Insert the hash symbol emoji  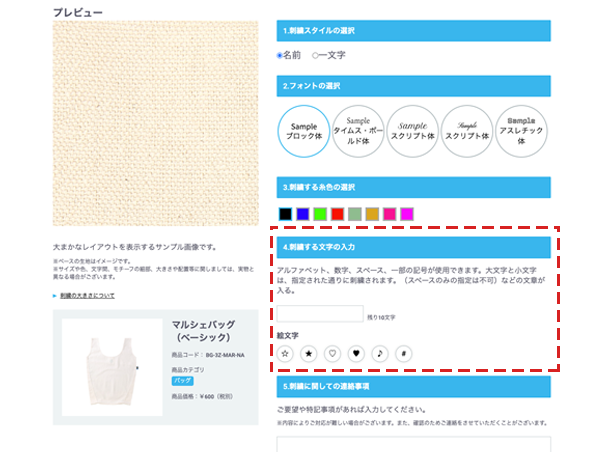(x=403, y=353)
